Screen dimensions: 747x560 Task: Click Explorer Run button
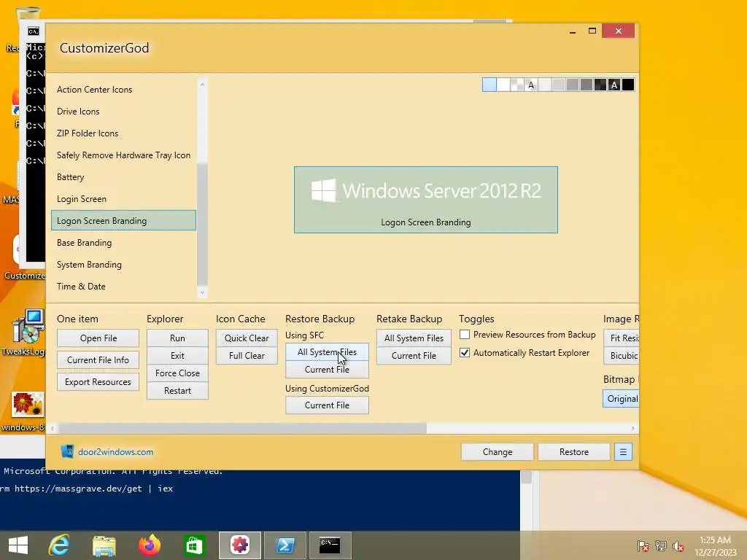[177, 338]
